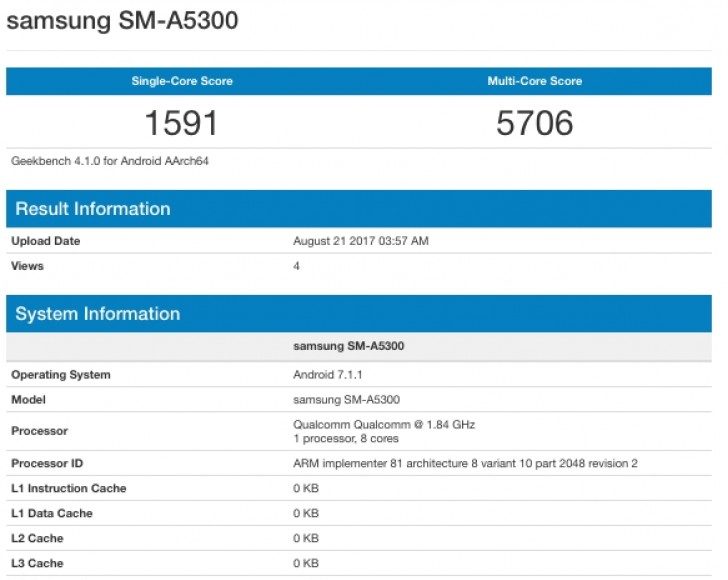Select the 'Model' row label

[28, 400]
